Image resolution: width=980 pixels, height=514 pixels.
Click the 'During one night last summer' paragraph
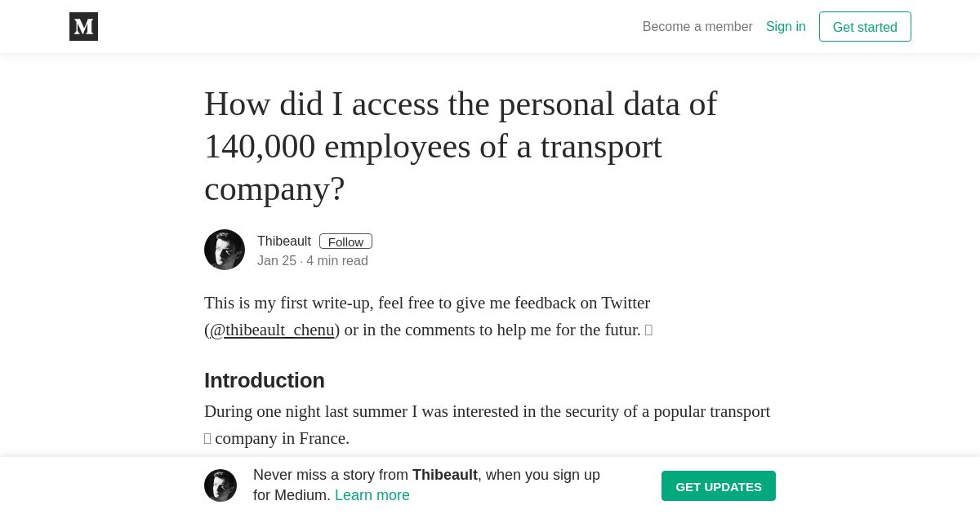488,425
